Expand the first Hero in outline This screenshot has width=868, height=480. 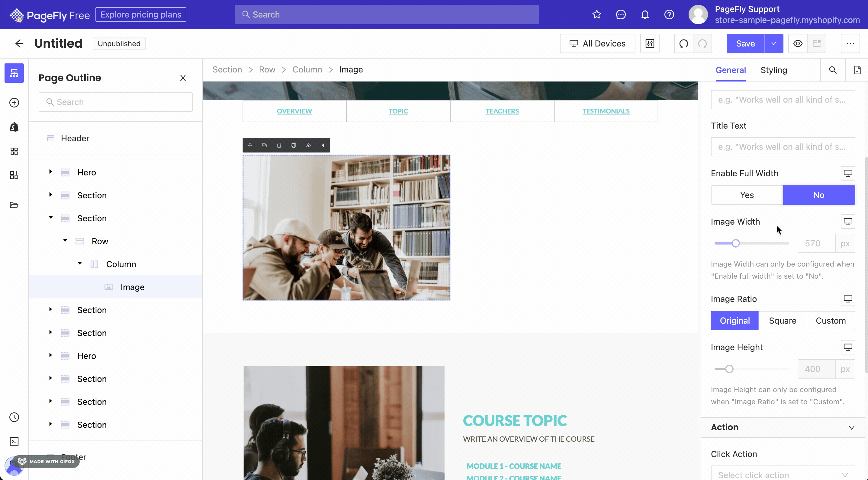click(x=50, y=172)
